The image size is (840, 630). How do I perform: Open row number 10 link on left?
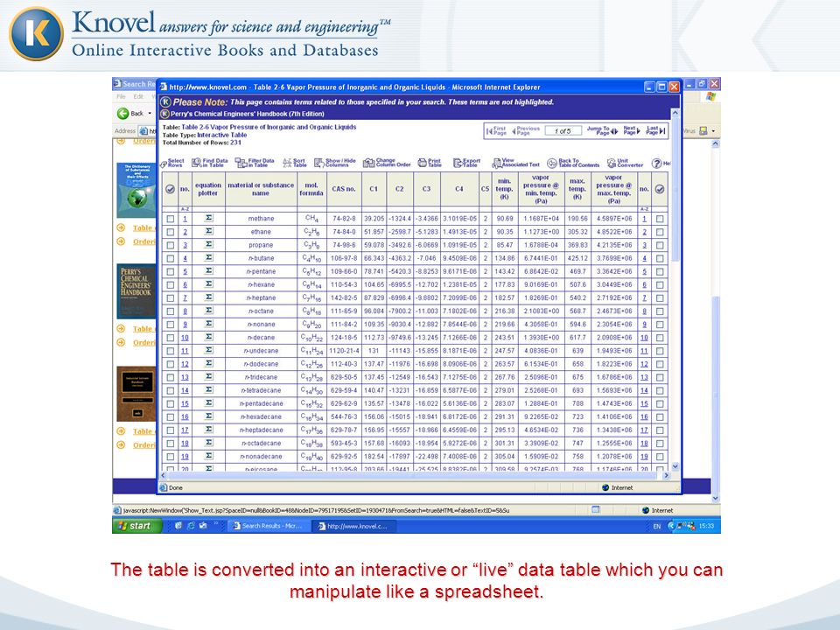(x=185, y=338)
